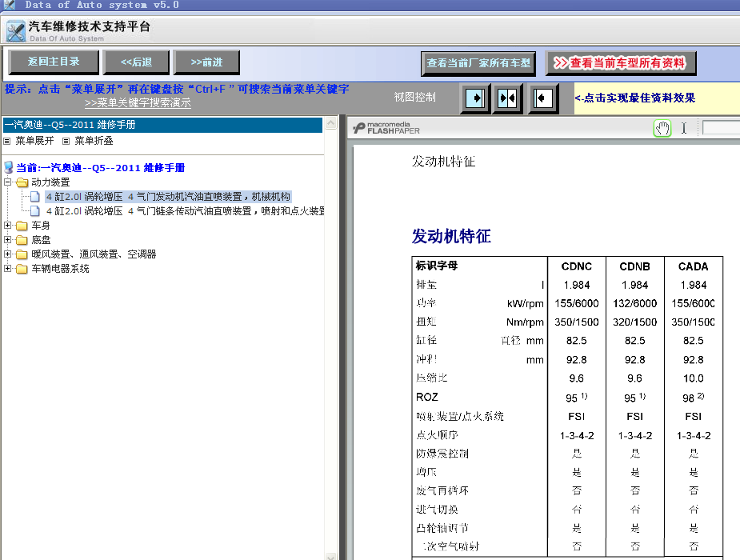Click the CDNC column header
The width and height of the screenshot is (740, 560).
click(x=576, y=266)
